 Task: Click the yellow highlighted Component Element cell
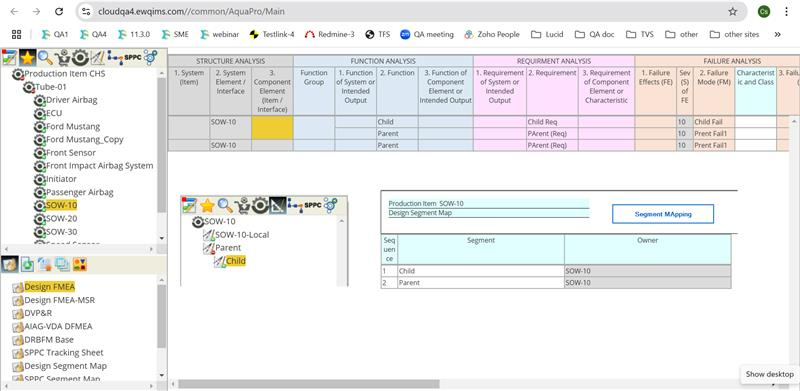[272, 128]
